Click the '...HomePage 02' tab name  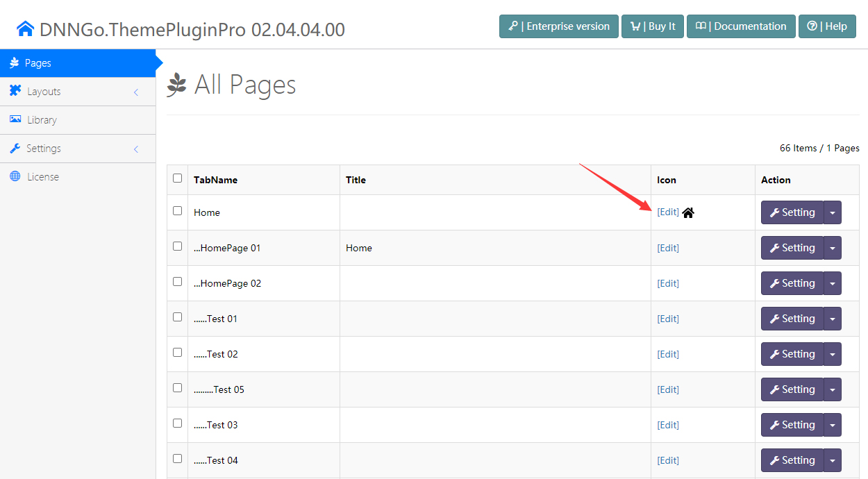tap(227, 283)
